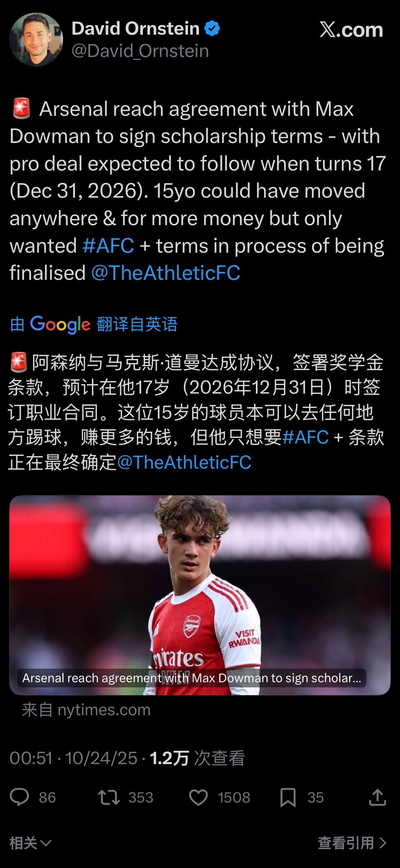Open the nytimes.com article card image

tap(200, 595)
